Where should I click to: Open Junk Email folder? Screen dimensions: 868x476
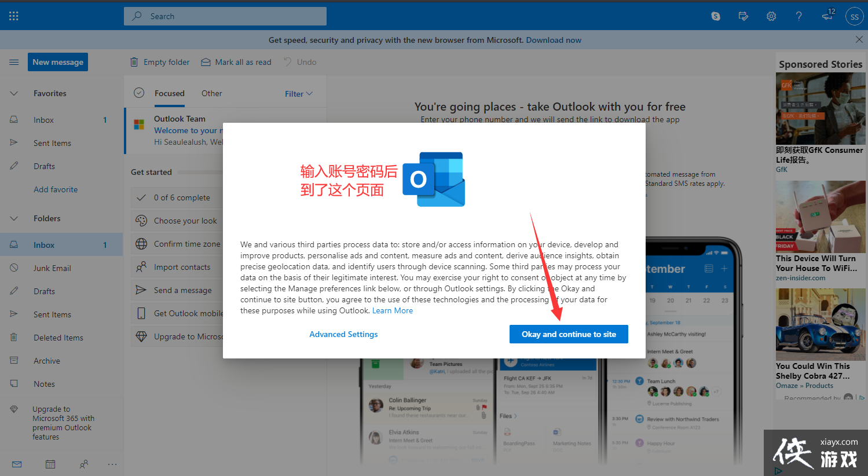pyautogui.click(x=61, y=268)
